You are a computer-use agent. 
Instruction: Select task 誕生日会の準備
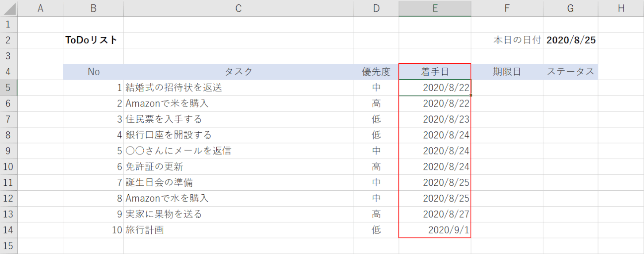coord(238,183)
